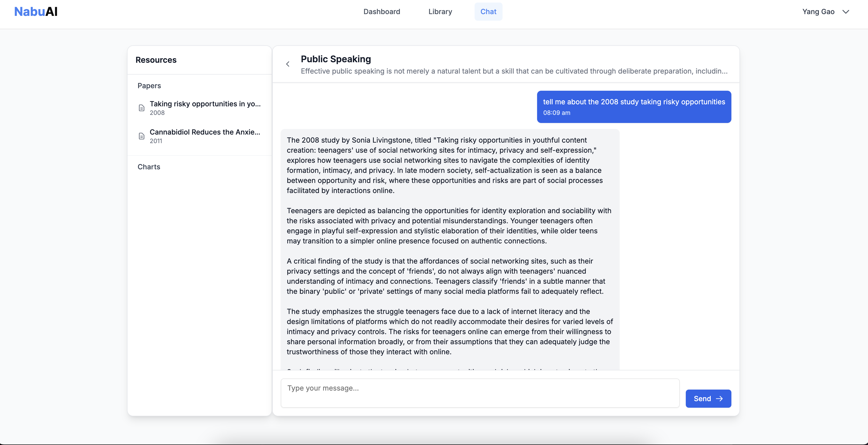868x445 pixels.
Task: Select the Chat tab
Action: pyautogui.click(x=488, y=12)
